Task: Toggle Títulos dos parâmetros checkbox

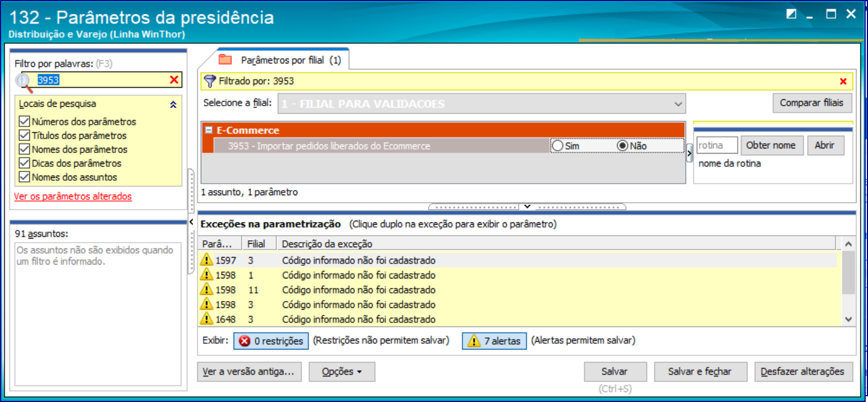Action: [24, 136]
